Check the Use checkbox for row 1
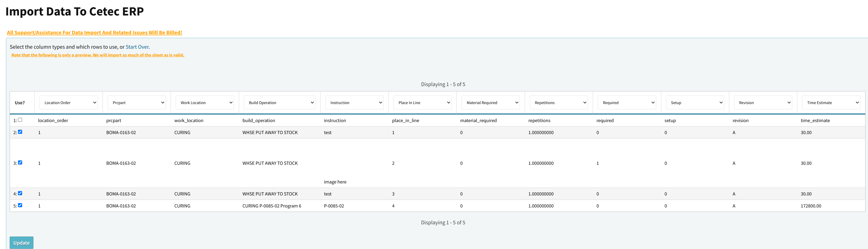 [x=20, y=120]
